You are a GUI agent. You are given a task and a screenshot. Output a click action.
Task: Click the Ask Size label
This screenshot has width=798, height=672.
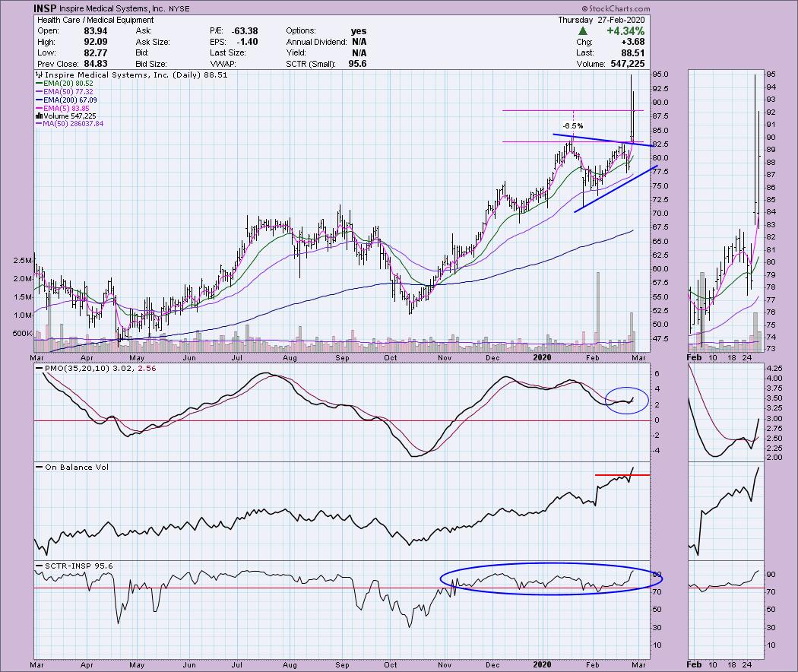(152, 43)
